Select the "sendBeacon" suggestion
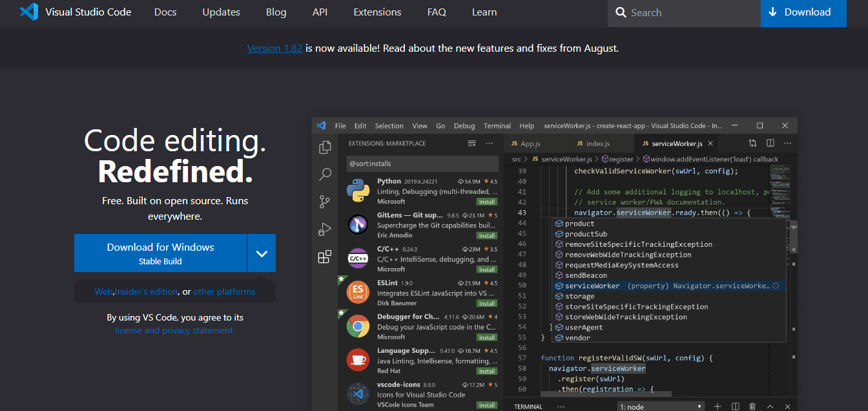Image resolution: width=868 pixels, height=411 pixels. [586, 275]
